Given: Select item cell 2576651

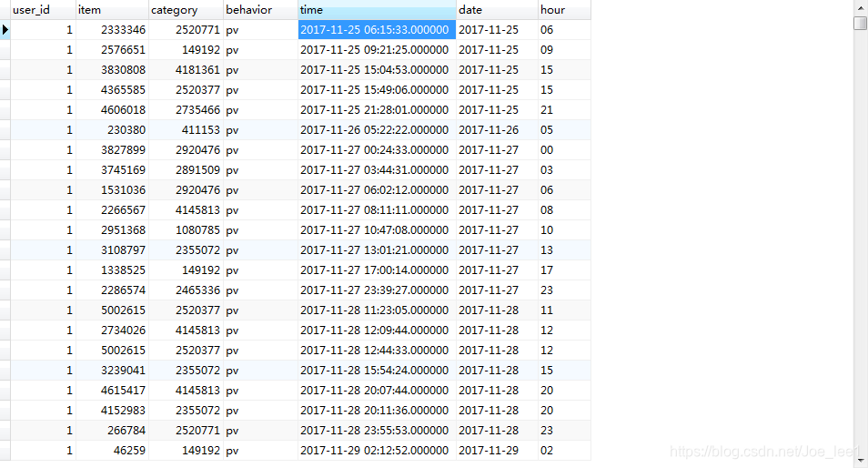Looking at the screenshot, I should pyautogui.click(x=113, y=50).
